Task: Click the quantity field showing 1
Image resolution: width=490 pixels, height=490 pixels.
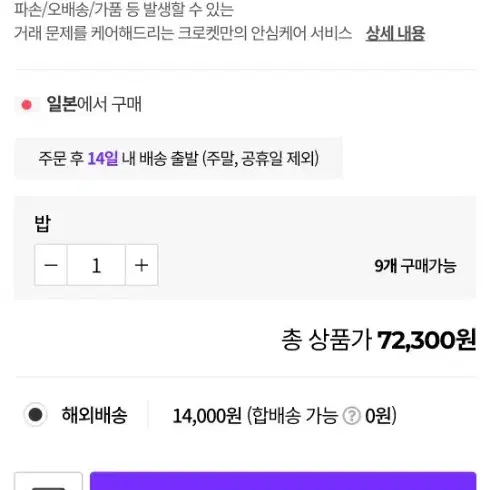Action: (96, 265)
